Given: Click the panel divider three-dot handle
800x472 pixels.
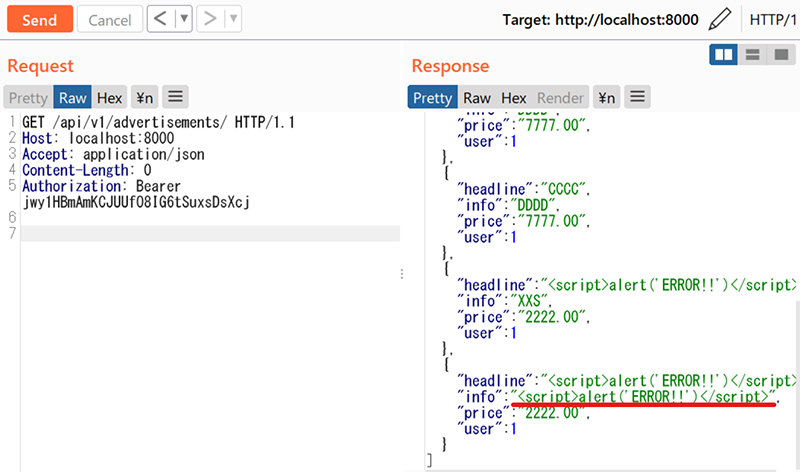Looking at the screenshot, I should pos(402,274).
